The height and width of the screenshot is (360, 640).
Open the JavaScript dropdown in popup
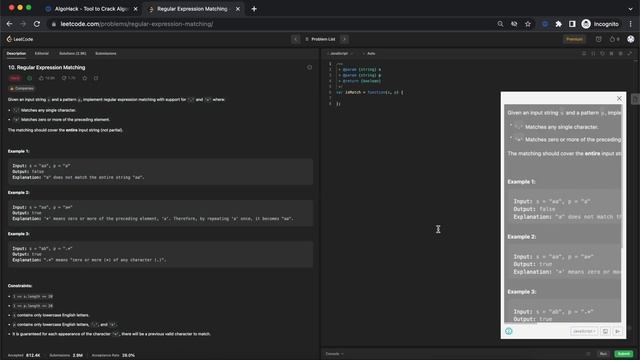click(584, 331)
